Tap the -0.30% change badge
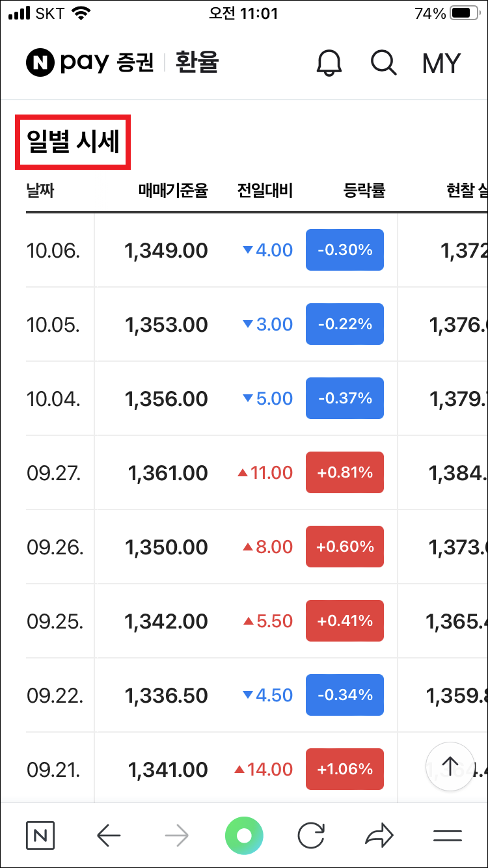This screenshot has height=868, width=488. click(345, 250)
